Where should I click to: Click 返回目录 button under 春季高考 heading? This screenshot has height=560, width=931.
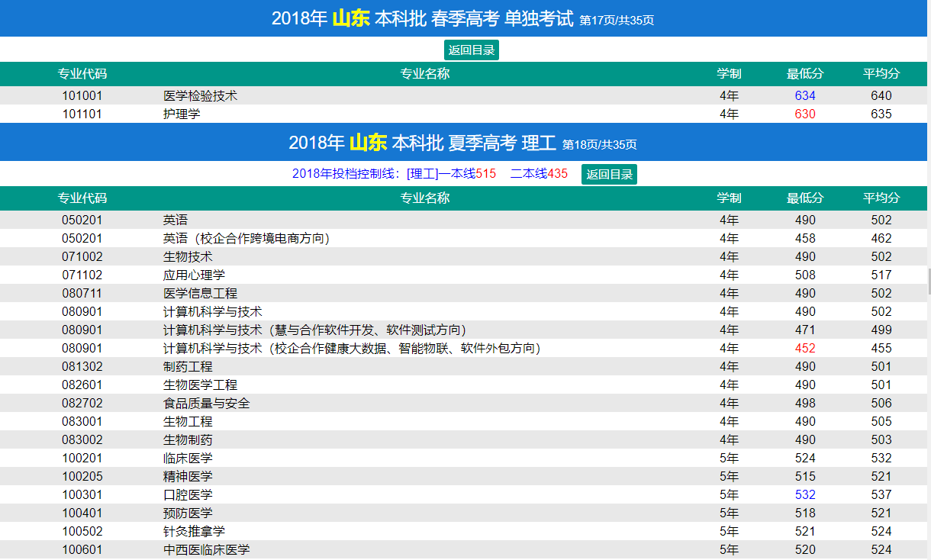(471, 50)
